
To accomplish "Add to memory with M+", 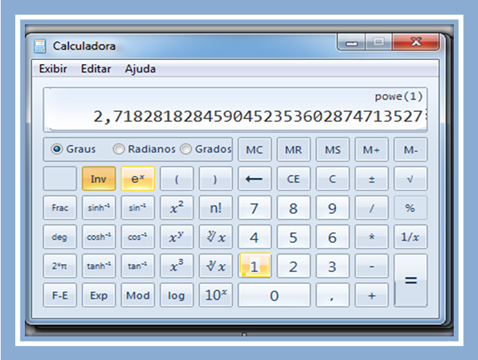I will click(x=372, y=149).
